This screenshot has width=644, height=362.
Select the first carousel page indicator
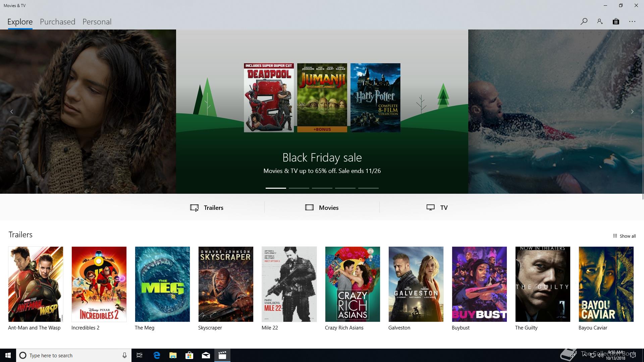coord(276,188)
